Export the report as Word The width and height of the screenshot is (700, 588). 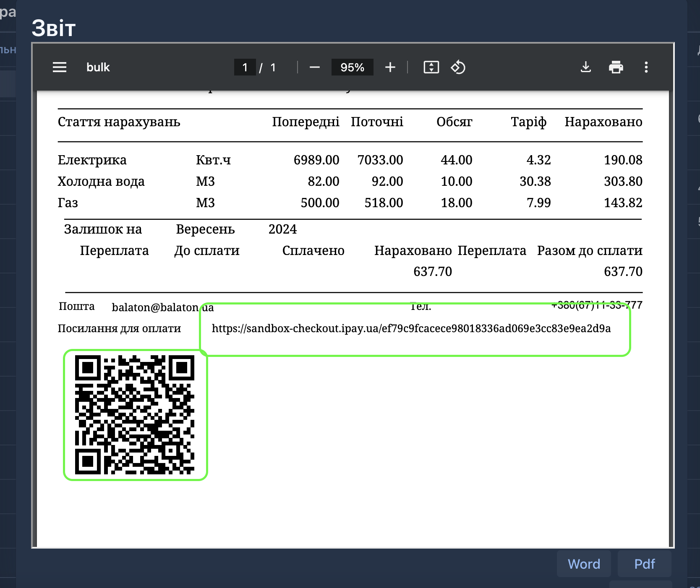pos(584,564)
